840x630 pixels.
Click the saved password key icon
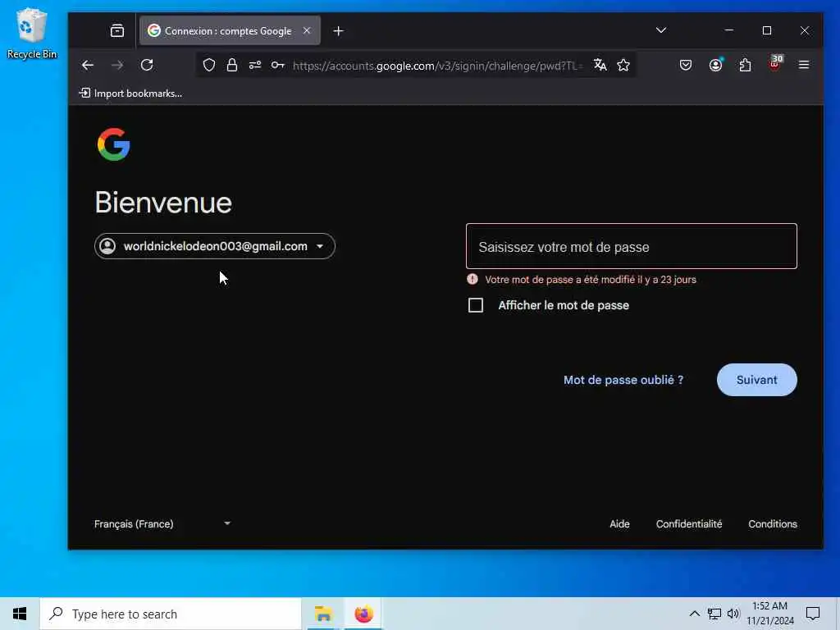click(277, 66)
